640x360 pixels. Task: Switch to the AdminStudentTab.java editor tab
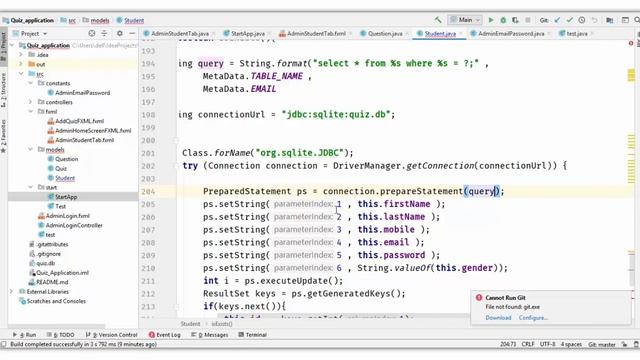(179, 33)
